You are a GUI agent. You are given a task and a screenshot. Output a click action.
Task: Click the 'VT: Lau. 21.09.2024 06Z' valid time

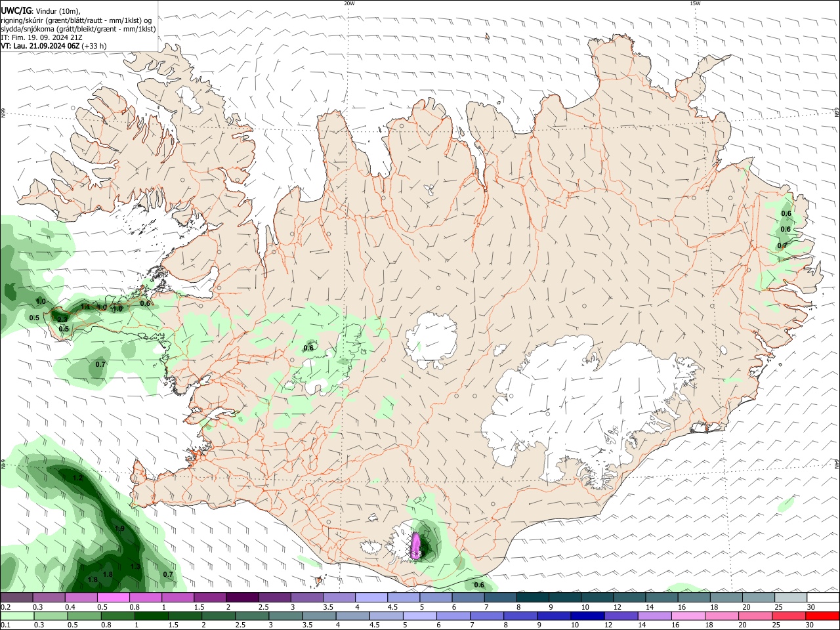pyautogui.click(x=40, y=46)
